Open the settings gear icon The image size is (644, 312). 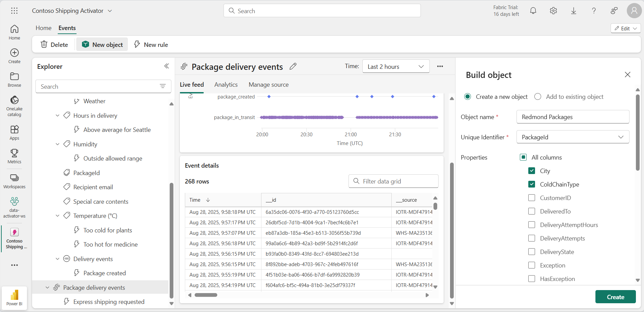[553, 11]
